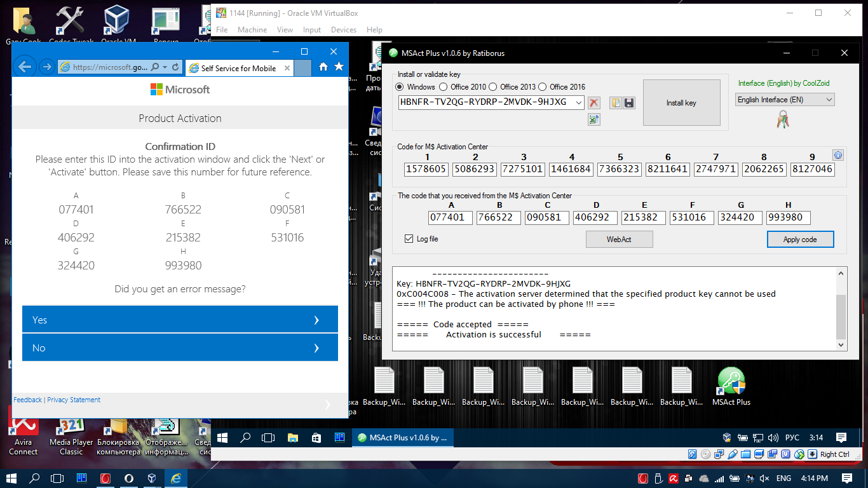The width and height of the screenshot is (868, 488).
Task: Click the favorites star in Internet Explorer
Action: 339,67
